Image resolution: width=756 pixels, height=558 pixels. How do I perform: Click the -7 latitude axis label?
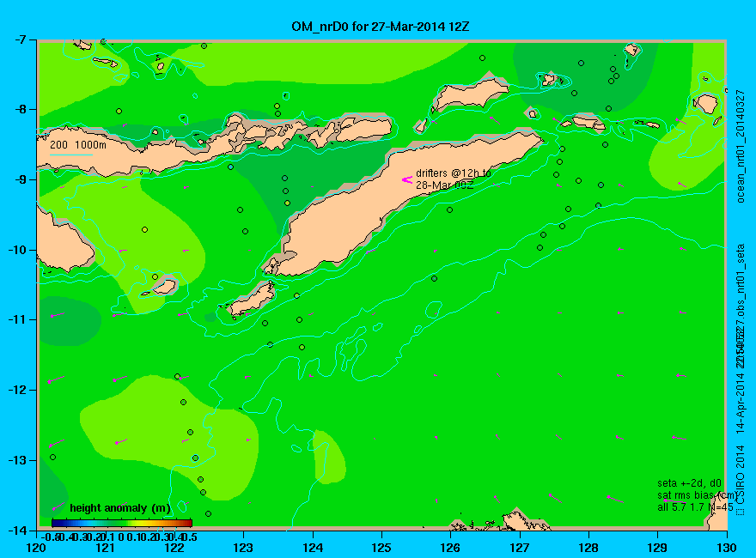click(19, 39)
